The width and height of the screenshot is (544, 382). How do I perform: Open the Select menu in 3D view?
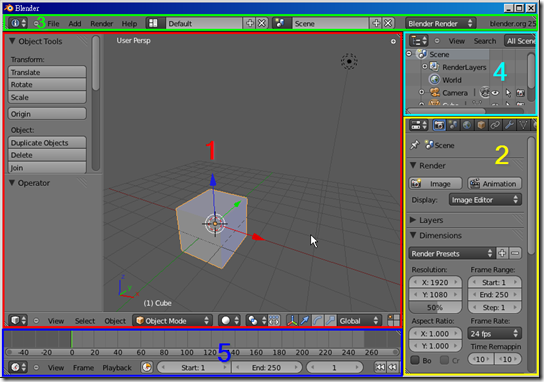pos(85,321)
